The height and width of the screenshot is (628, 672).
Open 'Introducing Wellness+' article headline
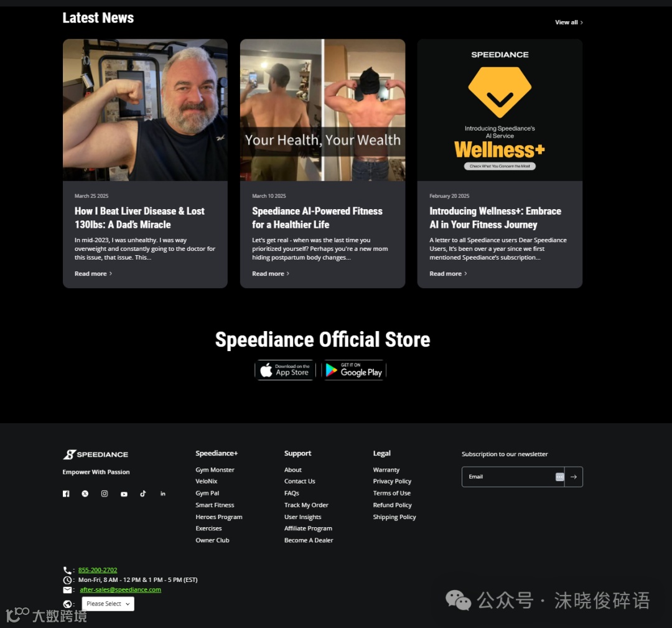[x=495, y=218]
